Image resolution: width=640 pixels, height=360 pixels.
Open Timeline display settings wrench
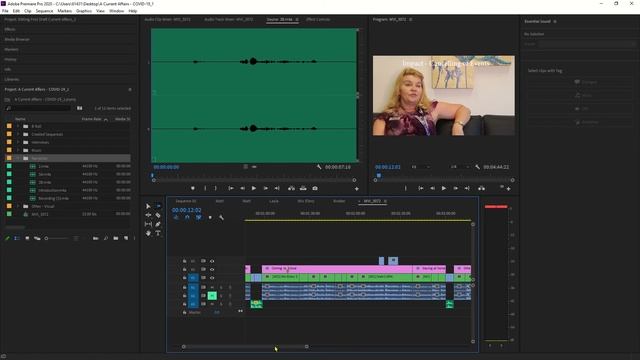click(221, 218)
